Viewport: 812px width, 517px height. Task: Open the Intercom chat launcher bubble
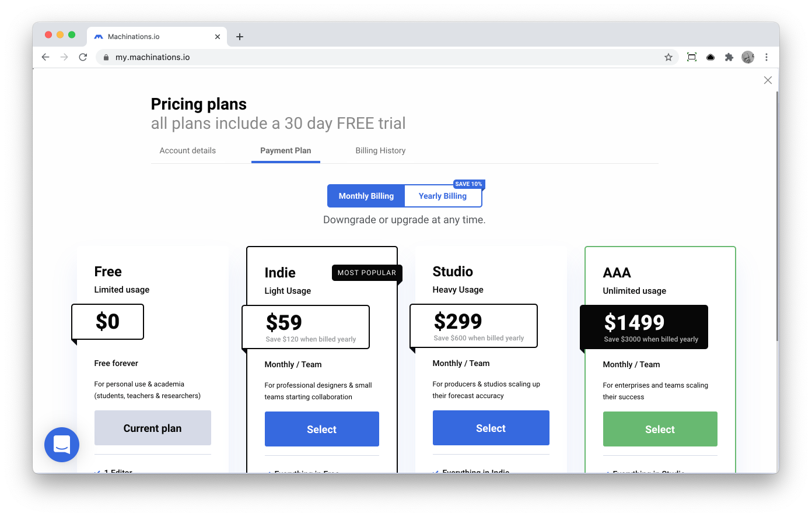[x=62, y=445]
